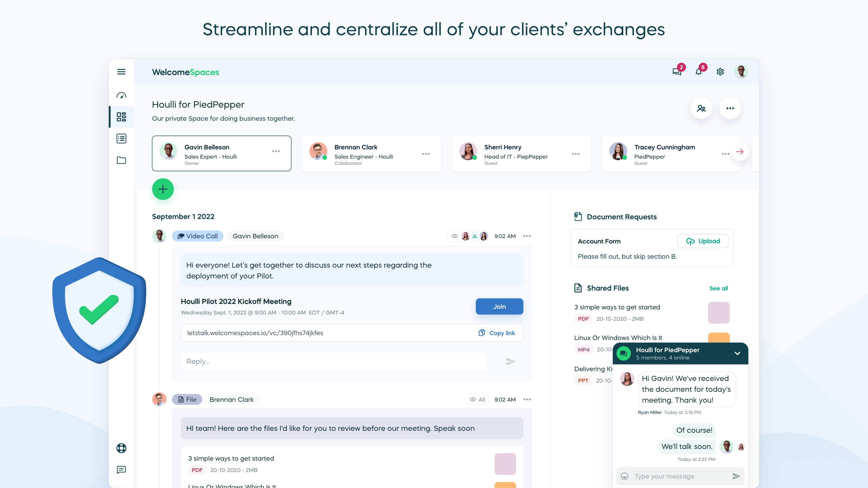Select the Spaces grid icon in sidebar

tap(121, 117)
